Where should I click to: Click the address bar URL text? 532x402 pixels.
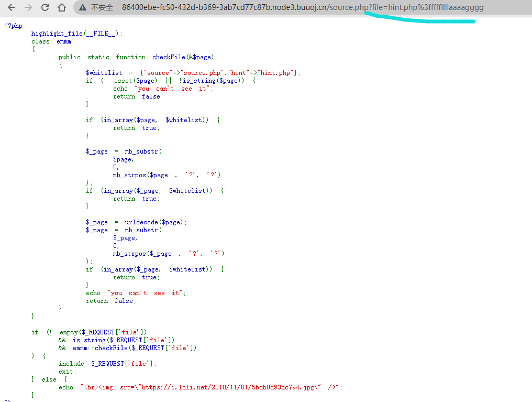(x=303, y=7)
